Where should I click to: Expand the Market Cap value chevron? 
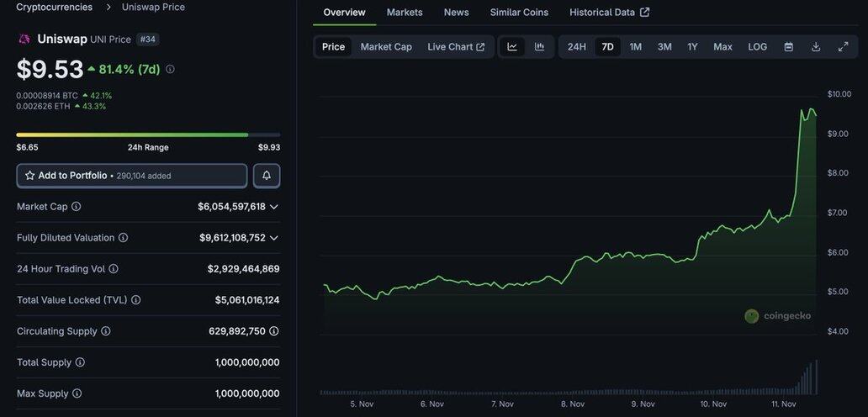tap(274, 207)
